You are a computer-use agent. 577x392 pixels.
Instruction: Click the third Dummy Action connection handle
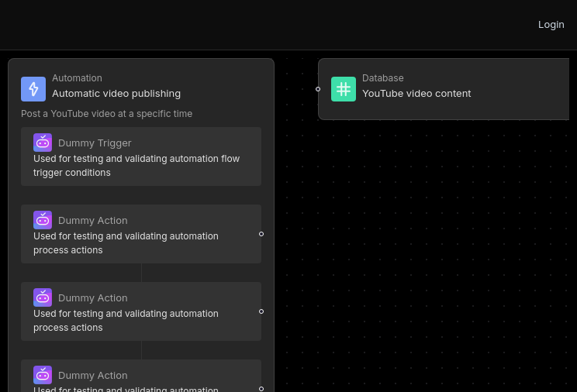tap(261, 389)
